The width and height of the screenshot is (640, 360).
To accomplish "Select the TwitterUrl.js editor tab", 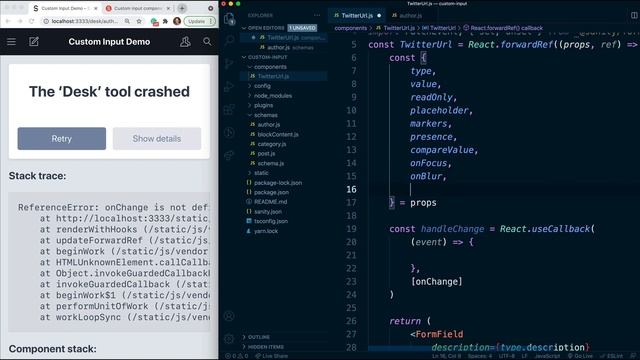I will click(357, 16).
